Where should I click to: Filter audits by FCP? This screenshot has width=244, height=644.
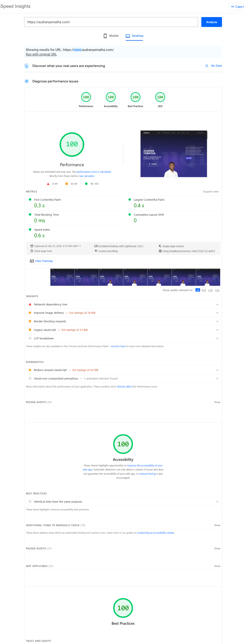(x=204, y=290)
